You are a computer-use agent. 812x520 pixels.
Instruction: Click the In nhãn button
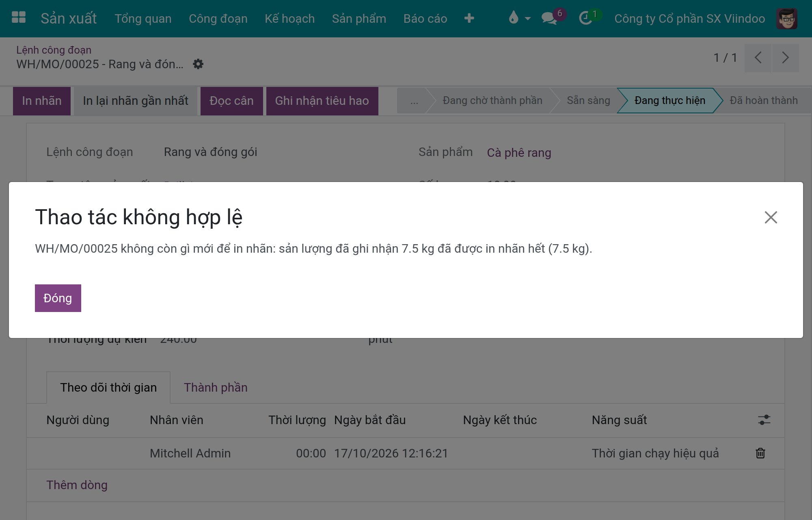coord(42,101)
